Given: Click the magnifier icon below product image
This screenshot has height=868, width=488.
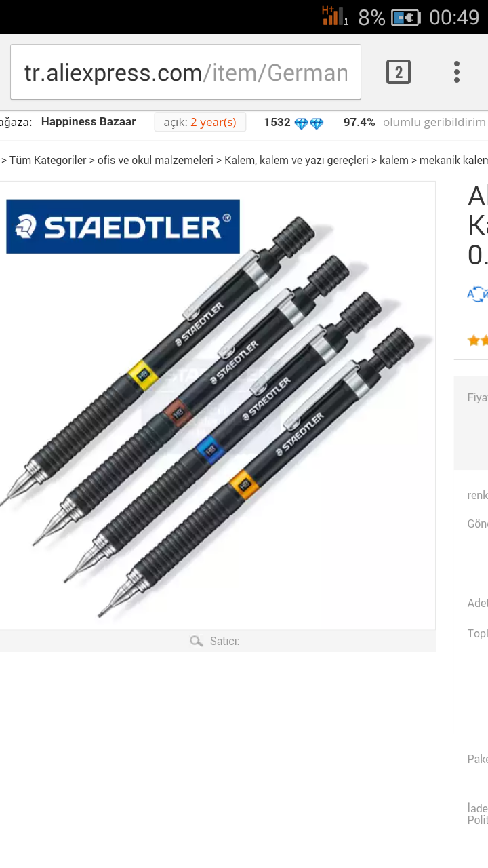Looking at the screenshot, I should 197,641.
